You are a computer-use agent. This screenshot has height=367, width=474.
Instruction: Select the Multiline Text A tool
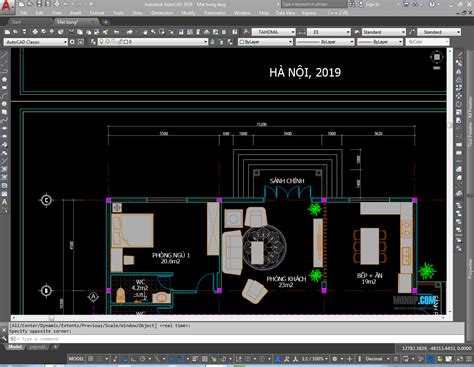[4, 202]
